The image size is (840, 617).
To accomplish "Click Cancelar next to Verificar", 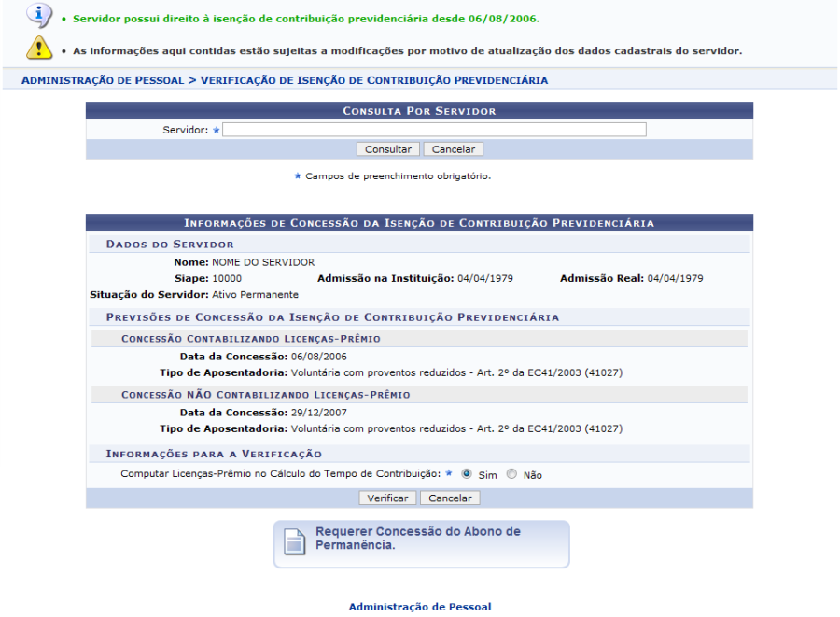I will [x=450, y=498].
